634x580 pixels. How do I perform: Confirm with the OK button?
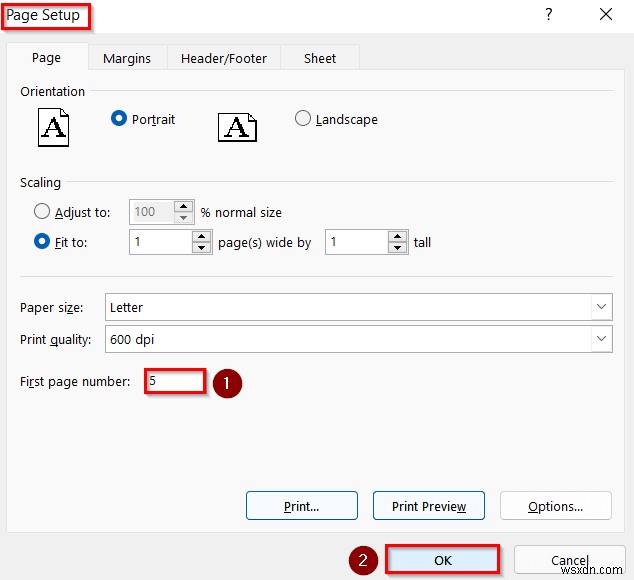[x=442, y=560]
